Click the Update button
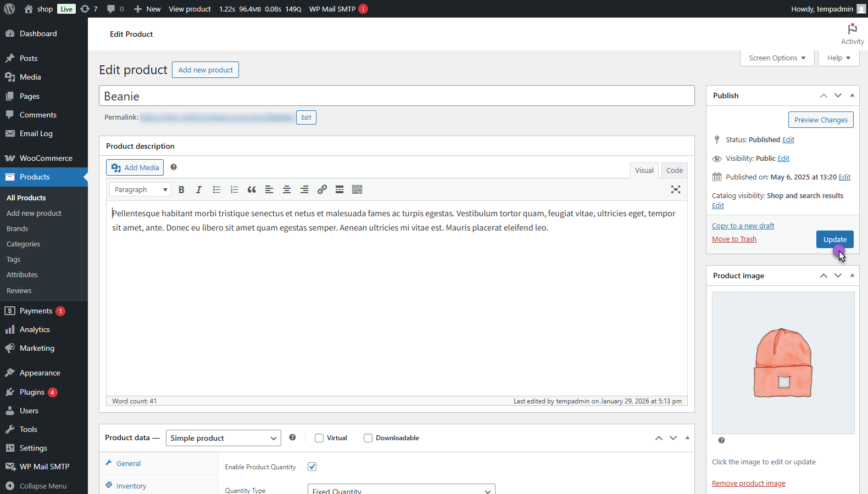Viewport: 868px width, 494px height. click(x=834, y=239)
